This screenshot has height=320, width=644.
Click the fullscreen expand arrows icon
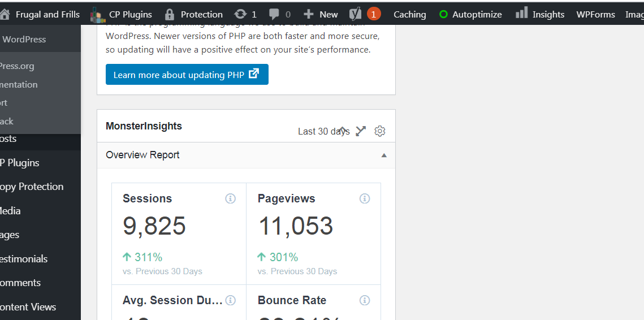[361, 131]
